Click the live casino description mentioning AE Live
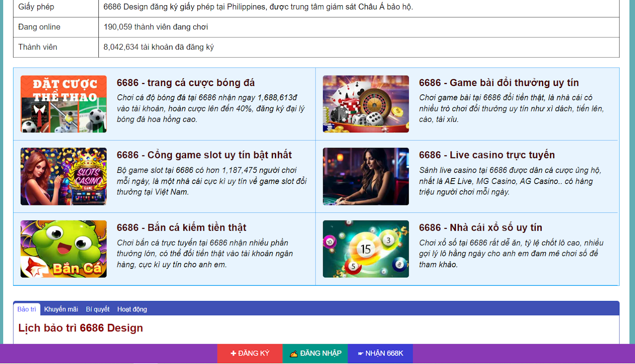The height and width of the screenshot is (364, 635). point(510,181)
